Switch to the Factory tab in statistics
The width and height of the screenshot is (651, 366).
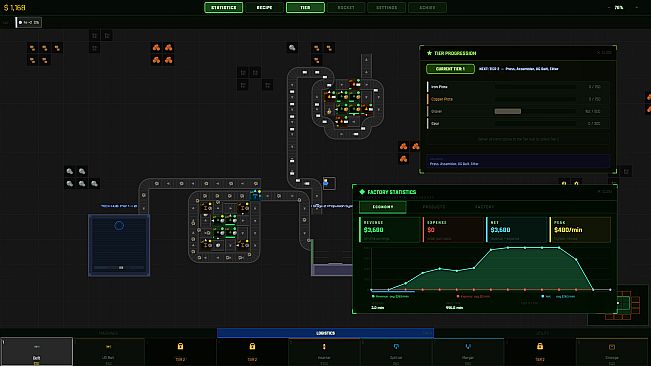(485, 207)
